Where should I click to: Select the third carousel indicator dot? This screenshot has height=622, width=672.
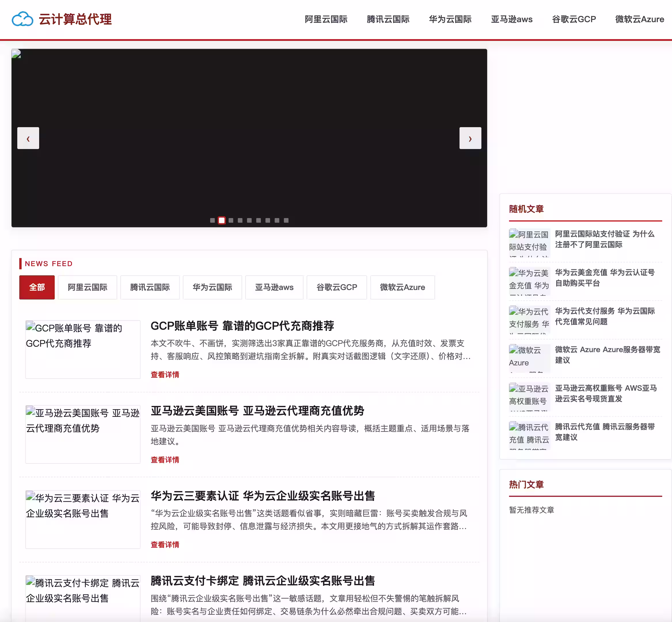[231, 220]
